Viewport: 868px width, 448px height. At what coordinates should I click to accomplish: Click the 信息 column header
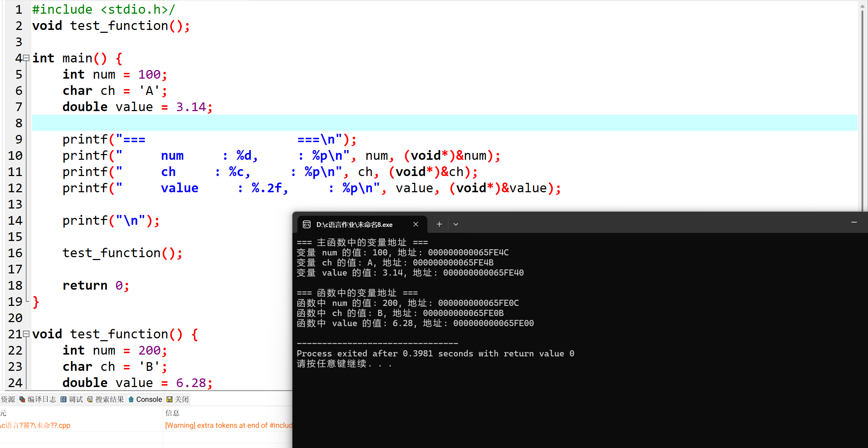pyautogui.click(x=172, y=413)
